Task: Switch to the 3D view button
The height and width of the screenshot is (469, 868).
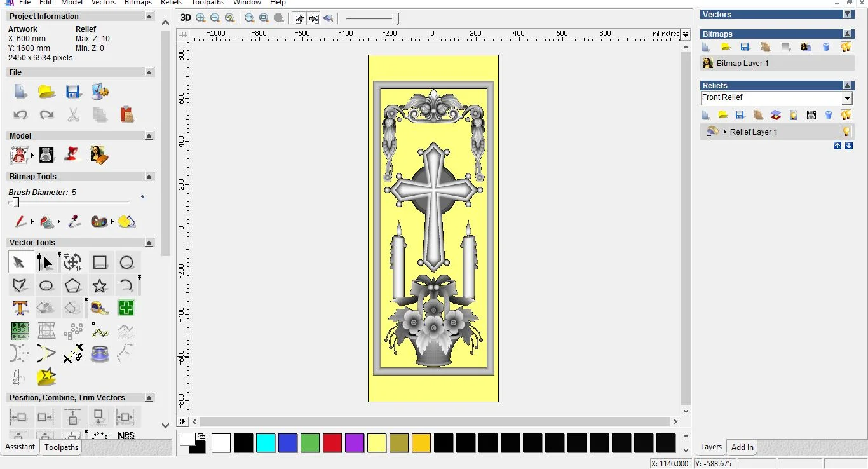Action: point(186,18)
